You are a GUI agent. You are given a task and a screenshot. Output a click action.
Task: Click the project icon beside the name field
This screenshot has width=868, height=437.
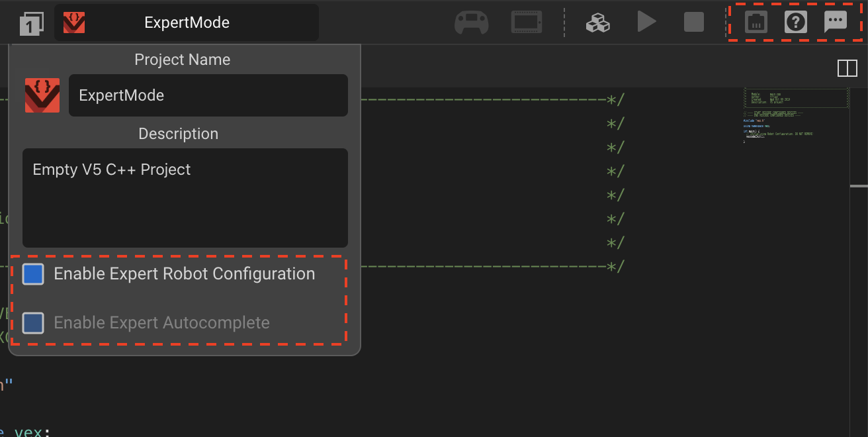[42, 95]
